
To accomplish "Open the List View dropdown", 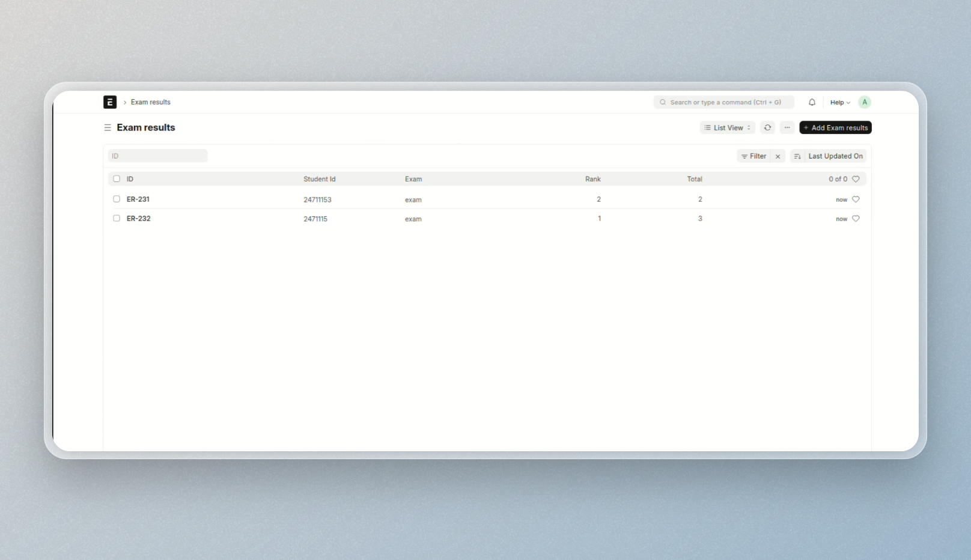I will tap(727, 127).
